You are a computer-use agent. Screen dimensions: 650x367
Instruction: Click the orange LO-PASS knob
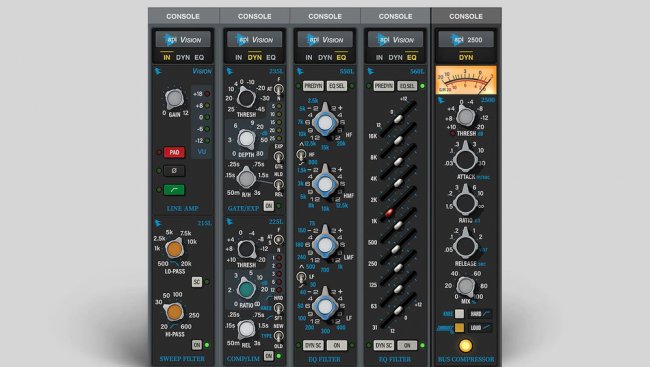click(175, 249)
